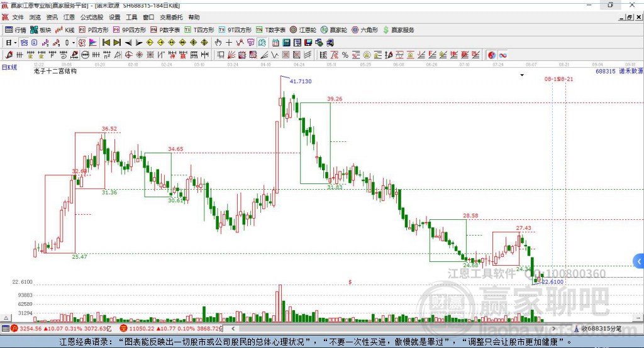The height and width of the screenshot is (348, 644).
Task: Click the circled arrows cycle icon
Action: (x=85, y=55)
